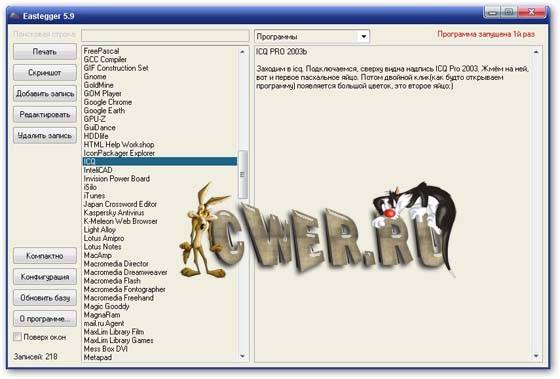Click Записей: 218 record count
Viewport: 560px width, 379px height.
coord(35,356)
